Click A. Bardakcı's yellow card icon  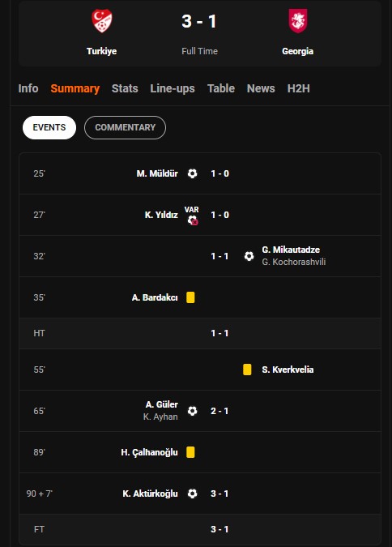pos(190,297)
